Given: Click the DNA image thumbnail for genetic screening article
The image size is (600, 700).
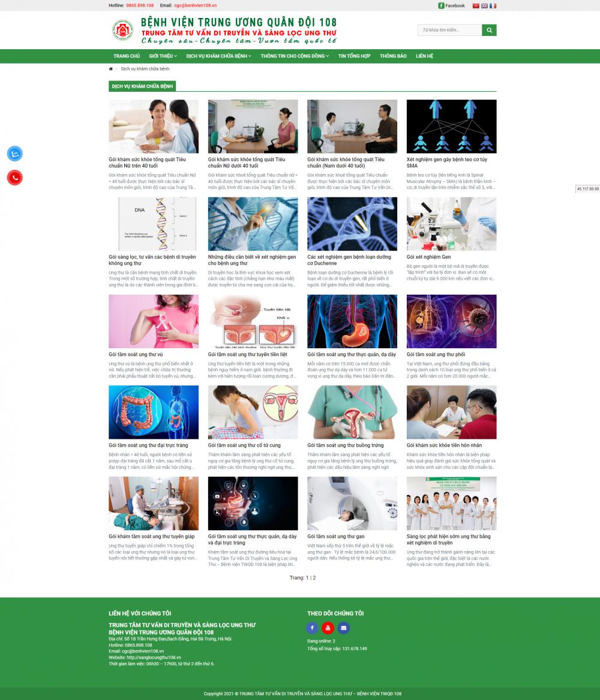Looking at the screenshot, I should click(154, 223).
